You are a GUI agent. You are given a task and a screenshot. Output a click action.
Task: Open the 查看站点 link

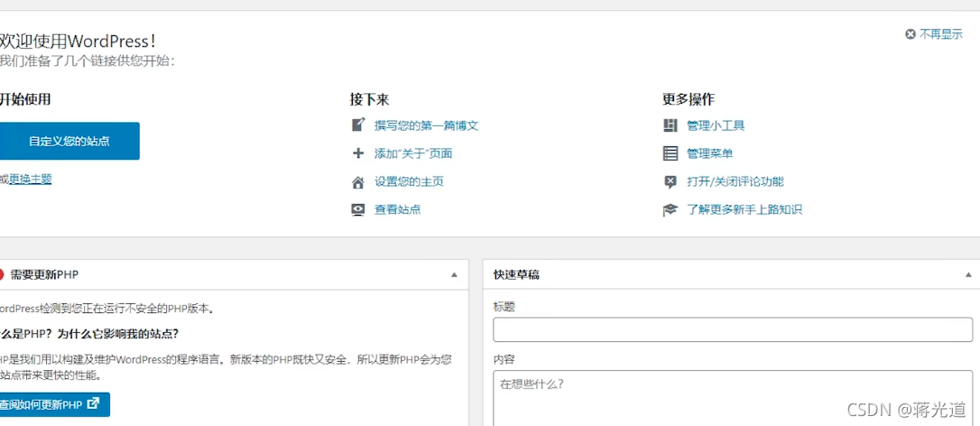[x=397, y=209]
